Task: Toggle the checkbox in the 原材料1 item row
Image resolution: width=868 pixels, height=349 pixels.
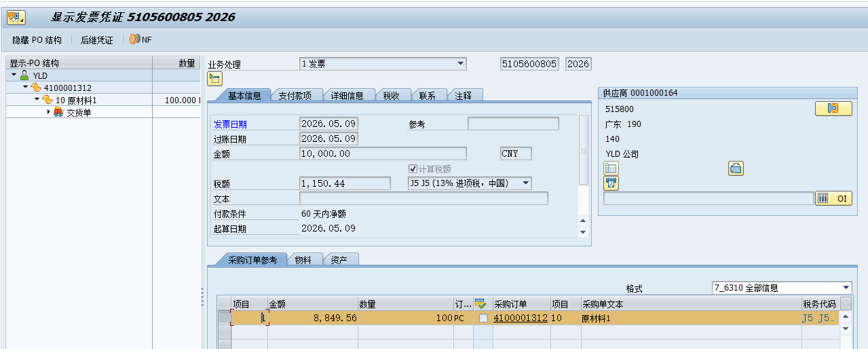Action: point(483,318)
